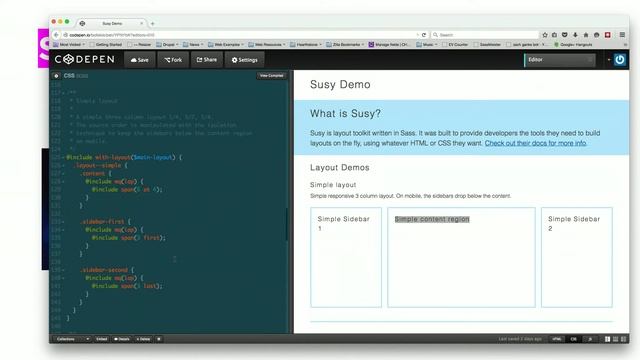Collapse the .sidebar-second code fold arrow

pyautogui.click(x=63, y=270)
